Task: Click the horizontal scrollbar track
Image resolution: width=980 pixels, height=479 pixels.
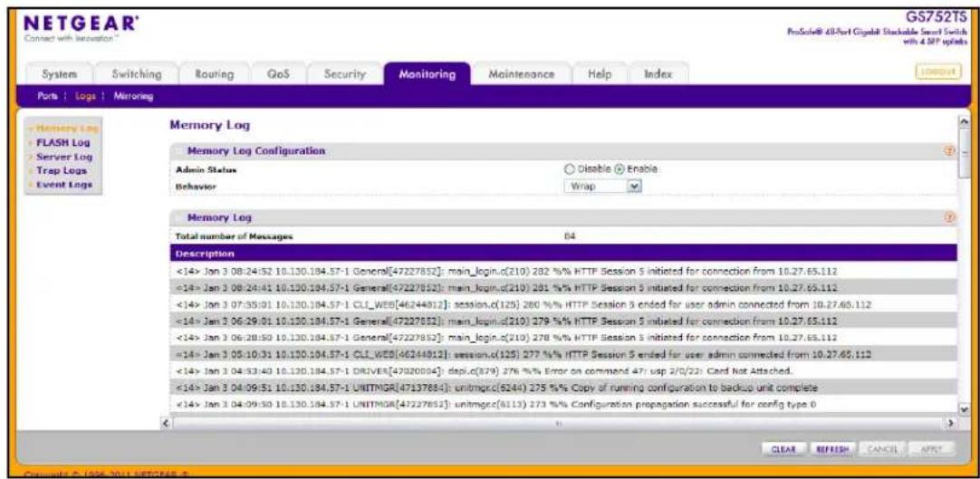Action: pos(559,423)
